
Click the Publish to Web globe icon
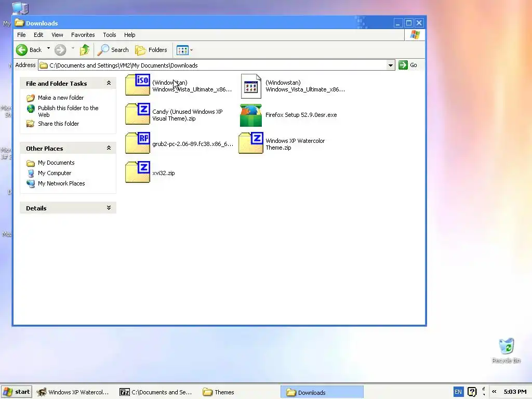pos(31,109)
